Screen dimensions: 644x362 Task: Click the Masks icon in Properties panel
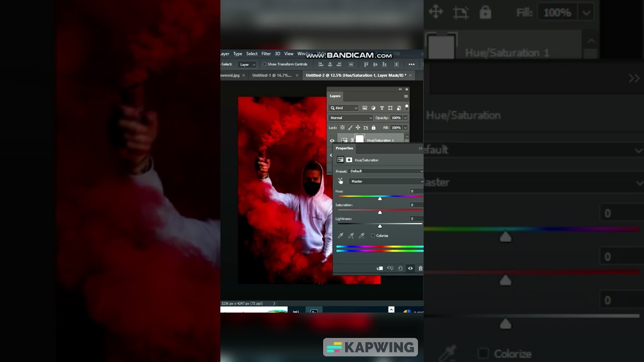coord(349,160)
